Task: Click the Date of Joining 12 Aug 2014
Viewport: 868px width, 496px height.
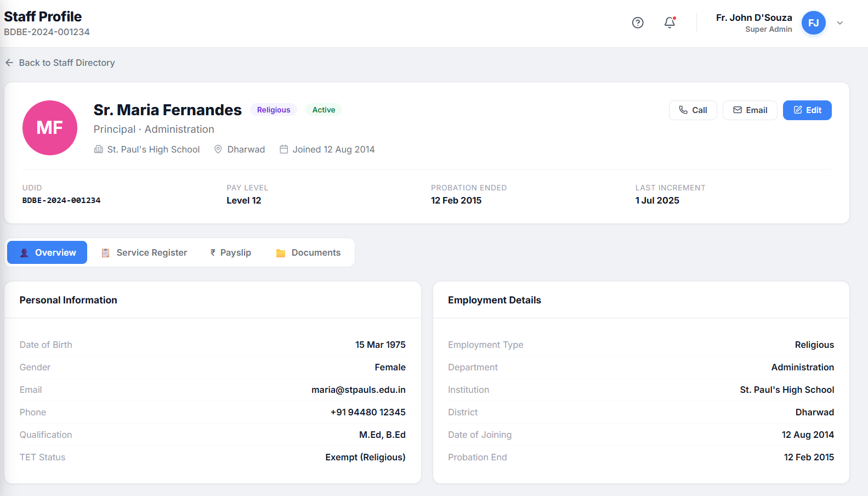Action: coord(808,435)
